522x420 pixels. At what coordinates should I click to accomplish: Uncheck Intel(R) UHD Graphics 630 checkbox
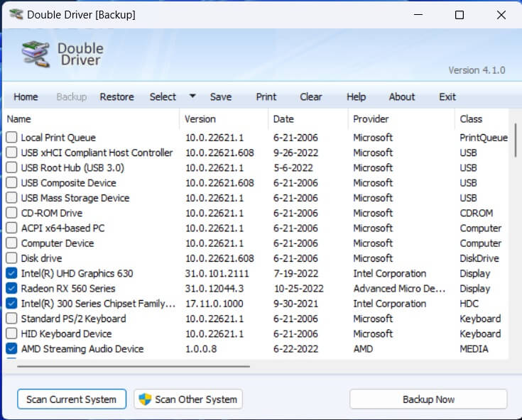coord(11,273)
